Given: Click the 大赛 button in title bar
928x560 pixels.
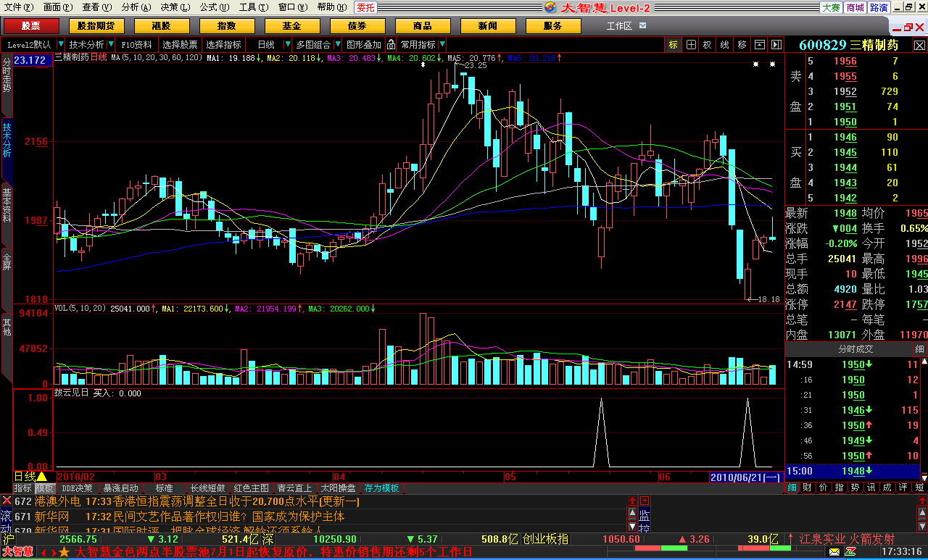Looking at the screenshot, I should 831,7.
